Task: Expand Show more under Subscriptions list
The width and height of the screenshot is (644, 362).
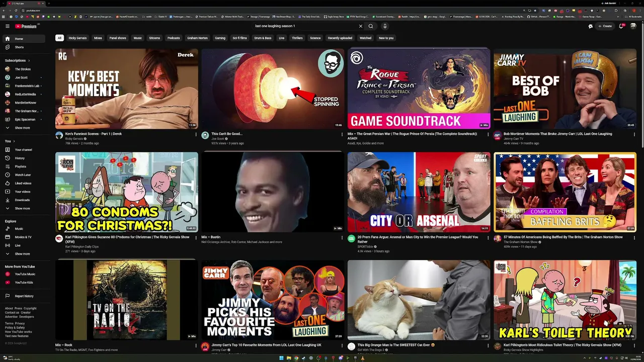Action: (x=25, y=128)
